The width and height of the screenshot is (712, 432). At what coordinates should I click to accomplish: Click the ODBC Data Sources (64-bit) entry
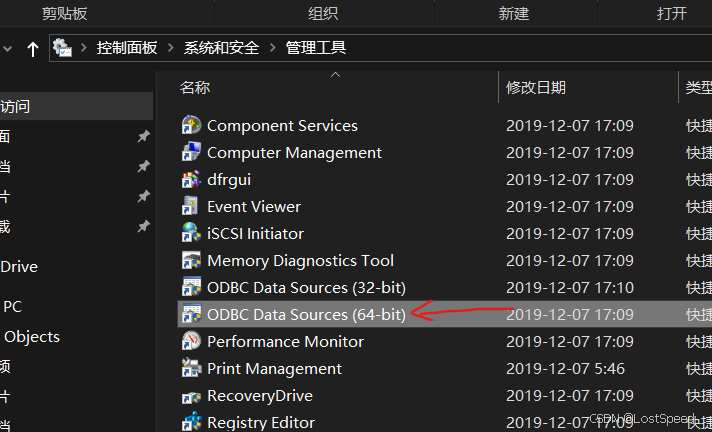pyautogui.click(x=306, y=315)
